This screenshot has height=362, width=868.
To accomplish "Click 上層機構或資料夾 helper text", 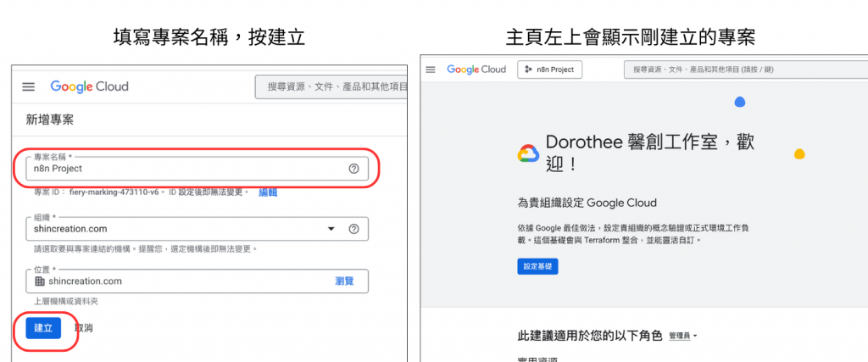I will pyautogui.click(x=66, y=302).
